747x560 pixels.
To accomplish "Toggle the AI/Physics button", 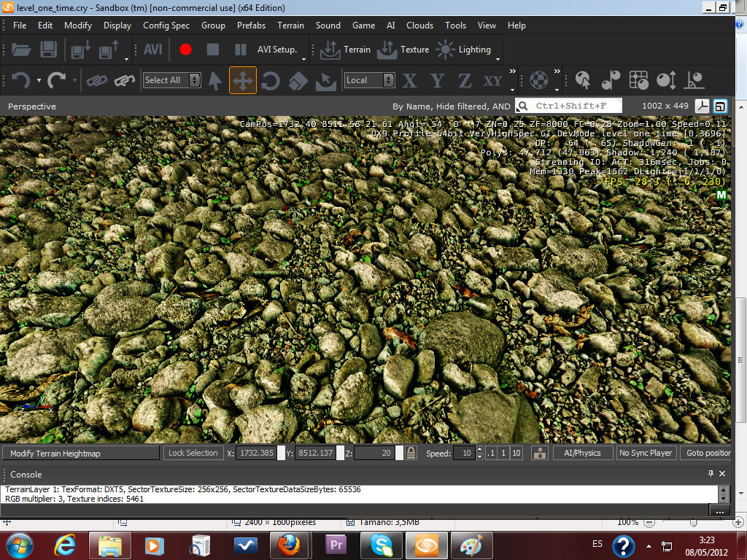I will point(582,453).
